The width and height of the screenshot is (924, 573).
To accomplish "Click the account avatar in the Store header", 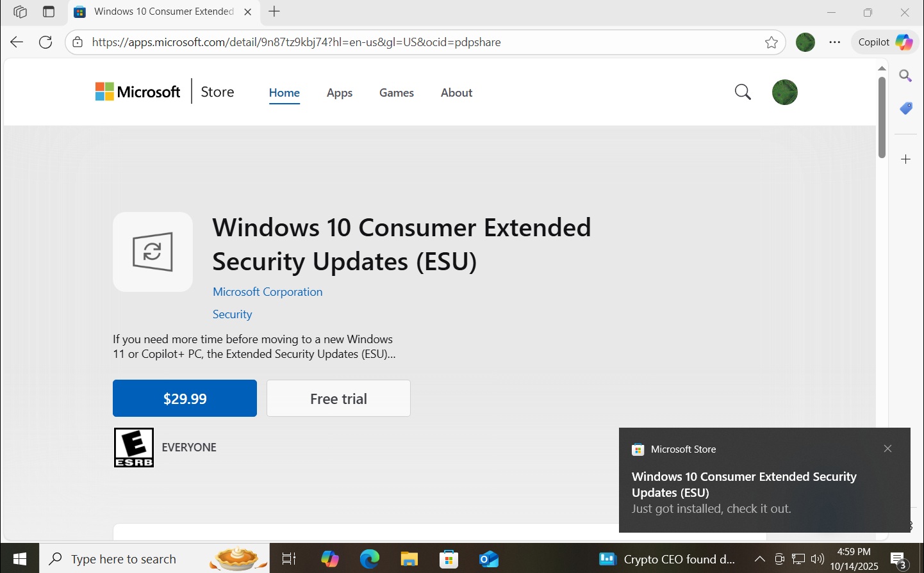I will [784, 92].
